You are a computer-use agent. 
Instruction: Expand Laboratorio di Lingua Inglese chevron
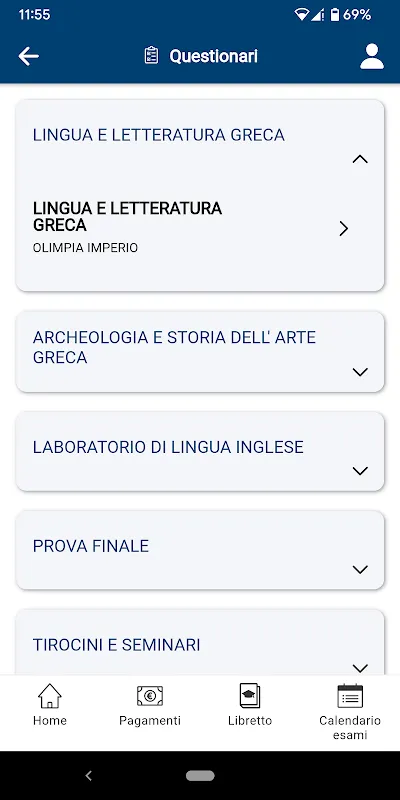360,471
